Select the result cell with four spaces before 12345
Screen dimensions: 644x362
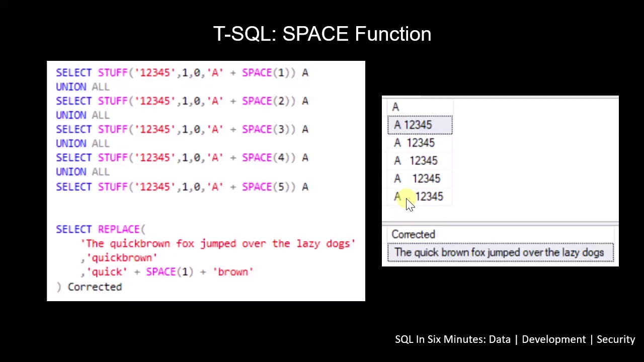(420, 179)
